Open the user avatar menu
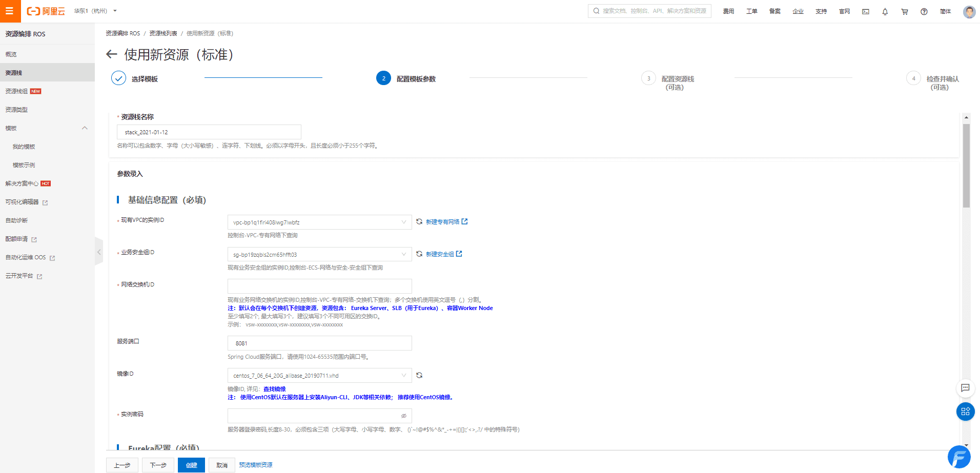Image resolution: width=980 pixels, height=473 pixels. (969, 11)
